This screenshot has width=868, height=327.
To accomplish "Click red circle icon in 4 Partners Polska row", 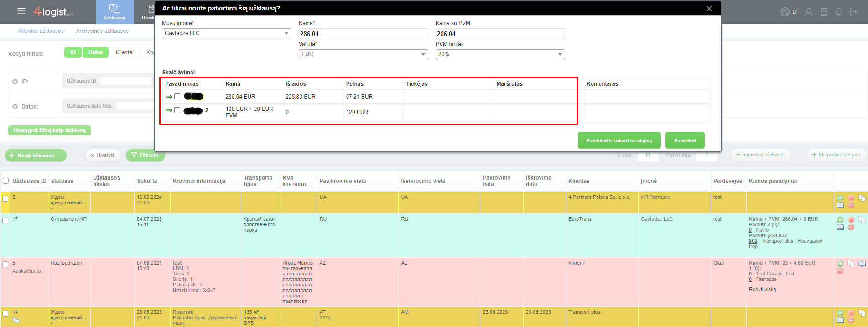I will point(851,198).
